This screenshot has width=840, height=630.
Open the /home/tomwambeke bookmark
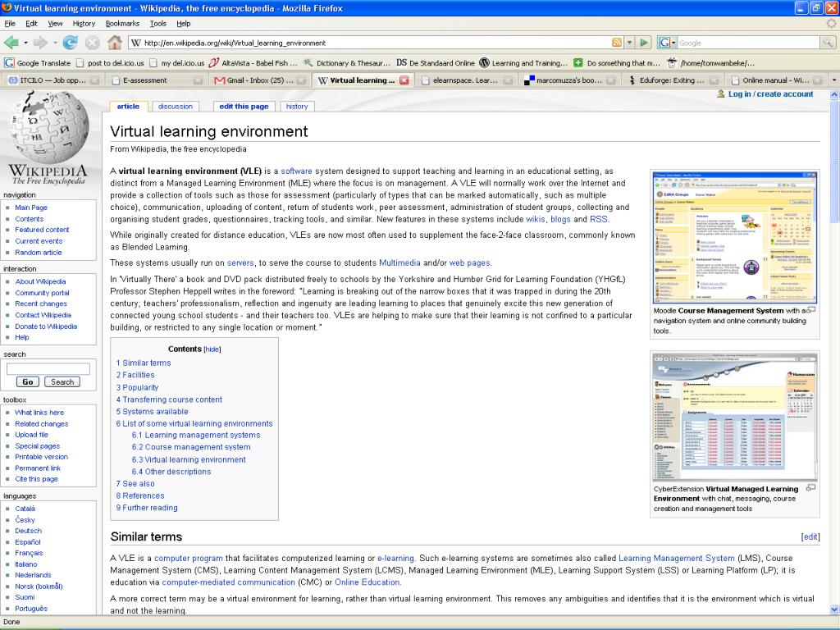point(710,62)
